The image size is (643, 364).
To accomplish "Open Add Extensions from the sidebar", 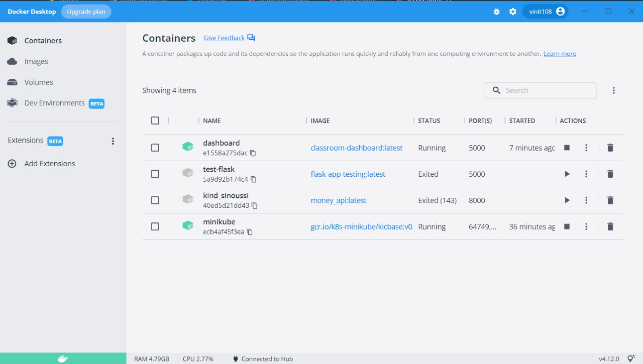I will [49, 163].
